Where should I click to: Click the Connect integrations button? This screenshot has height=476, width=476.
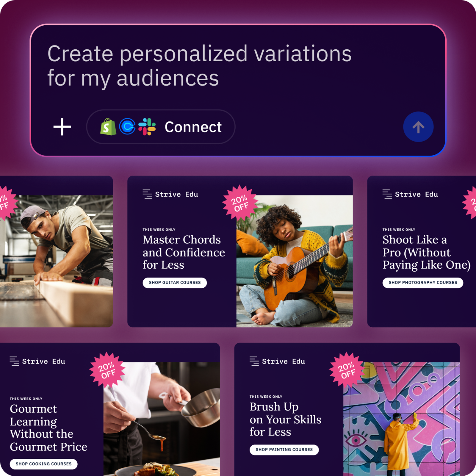tap(161, 127)
